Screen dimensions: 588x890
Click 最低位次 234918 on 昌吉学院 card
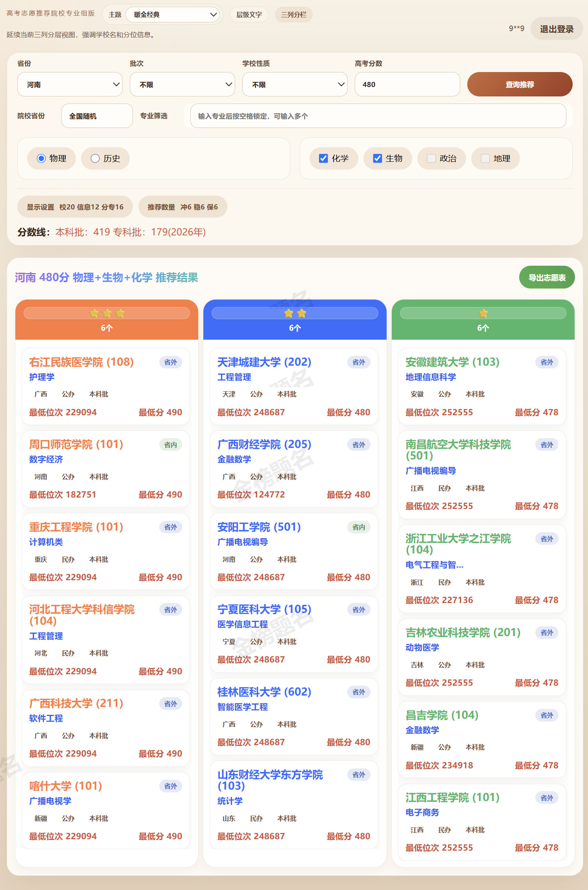pyautogui.click(x=439, y=766)
